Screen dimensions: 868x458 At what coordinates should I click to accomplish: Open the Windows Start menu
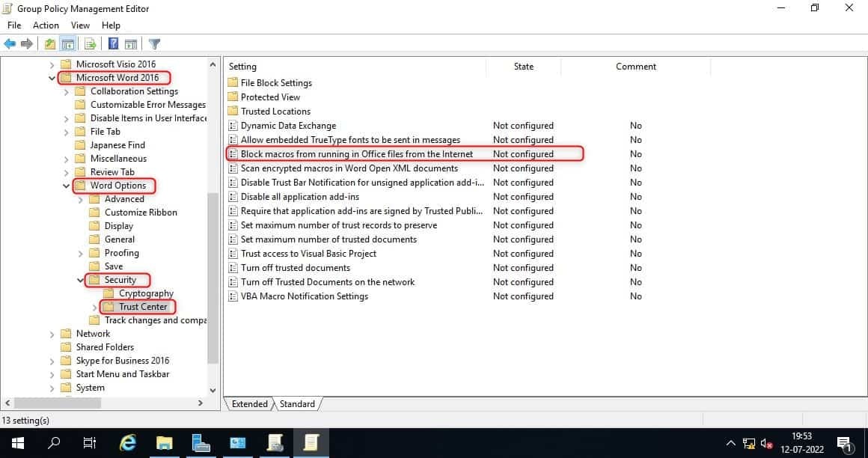18,443
